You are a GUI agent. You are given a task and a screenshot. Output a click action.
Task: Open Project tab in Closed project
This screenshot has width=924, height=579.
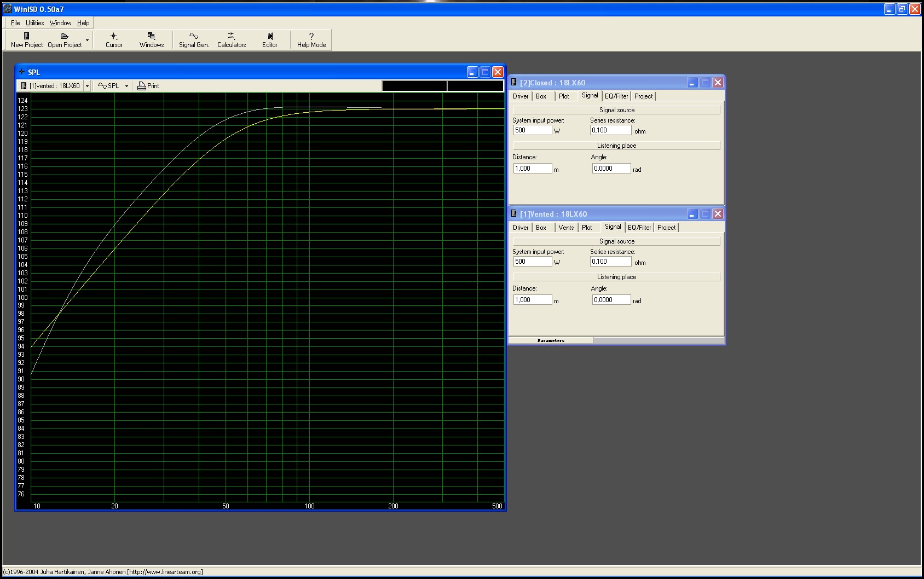pos(644,96)
